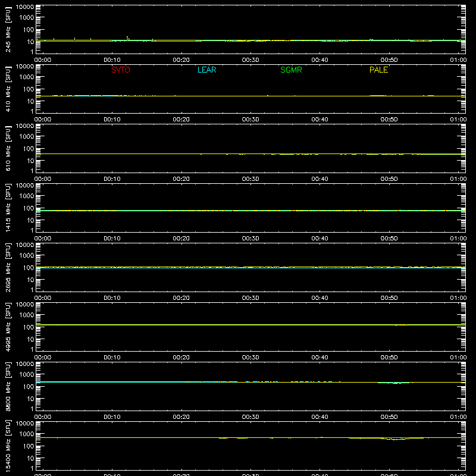Viewport: 476px width, 476px height.
Task: Click 00:30 time tick under 245 MHz plot
Action: [250, 60]
